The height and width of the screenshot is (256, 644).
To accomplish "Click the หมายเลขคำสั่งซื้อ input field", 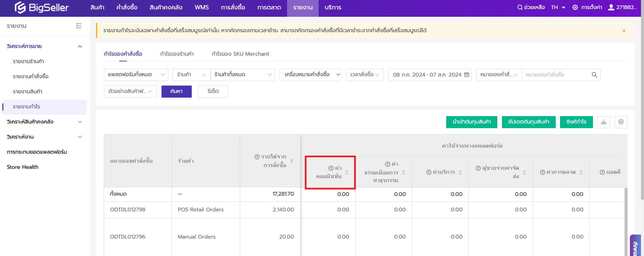I will tap(556, 75).
